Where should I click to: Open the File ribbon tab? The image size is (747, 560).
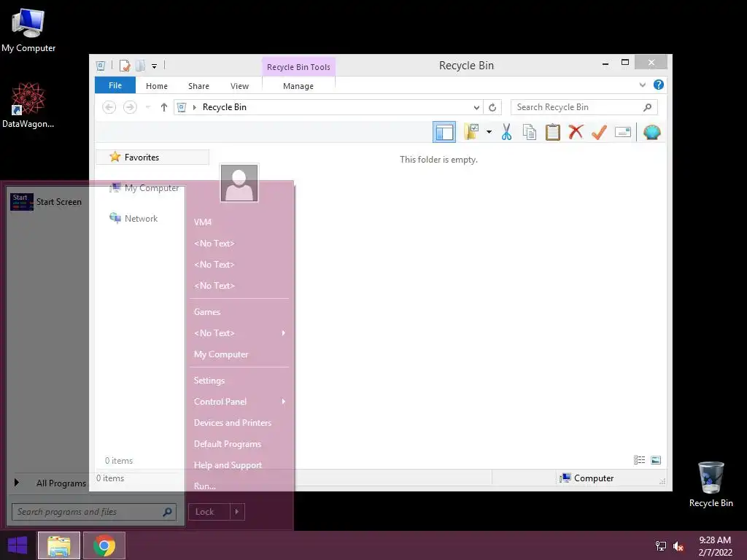[x=115, y=85]
